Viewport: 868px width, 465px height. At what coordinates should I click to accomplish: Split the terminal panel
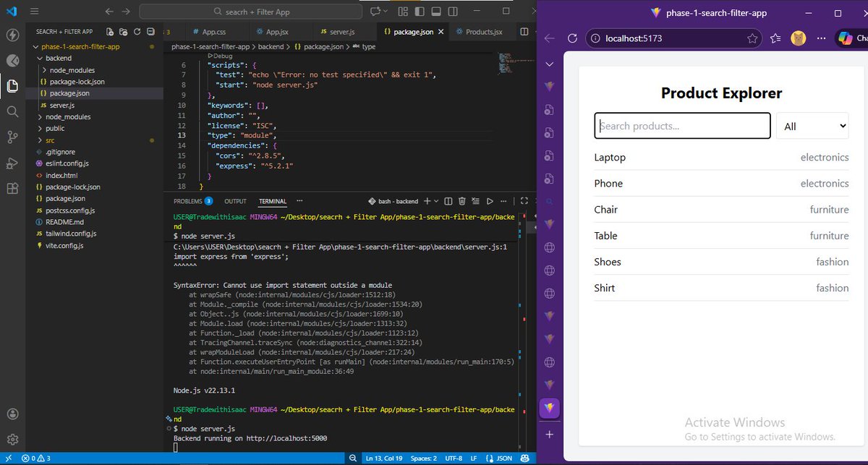(448, 201)
